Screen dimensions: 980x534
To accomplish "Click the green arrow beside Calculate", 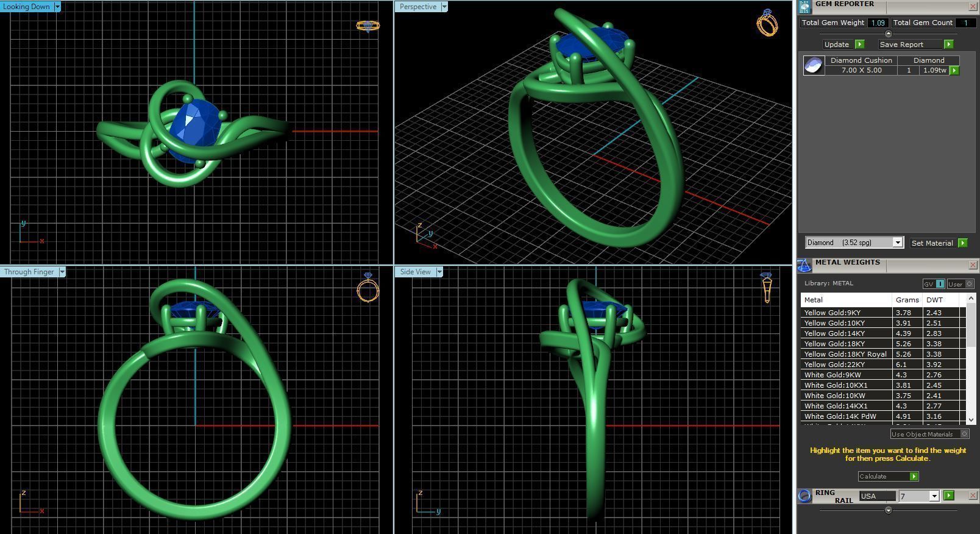I will (914, 477).
